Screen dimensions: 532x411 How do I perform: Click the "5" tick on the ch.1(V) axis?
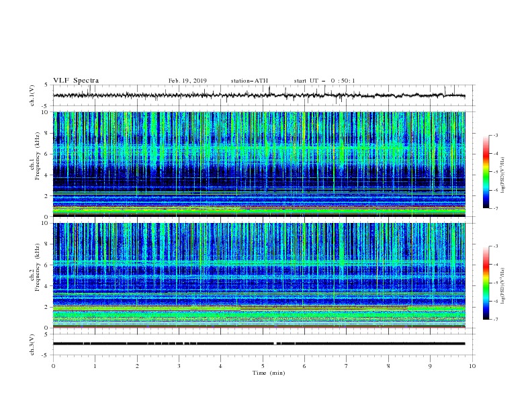coord(47,85)
